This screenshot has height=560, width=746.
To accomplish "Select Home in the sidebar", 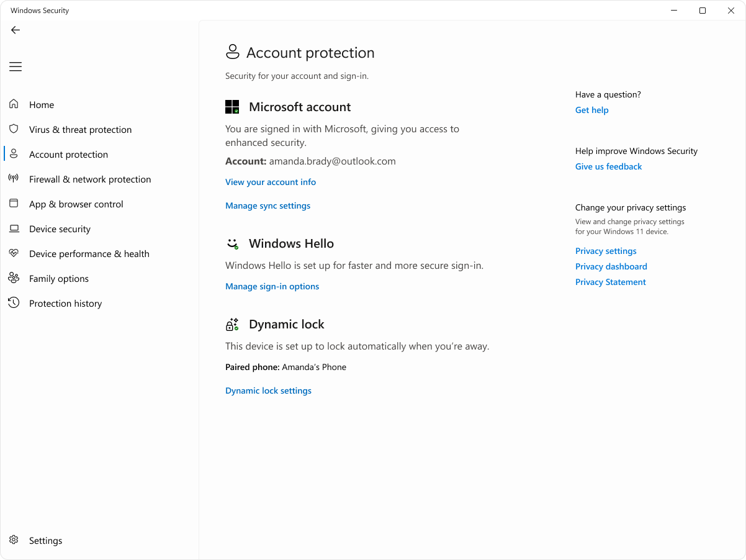I will [41, 104].
